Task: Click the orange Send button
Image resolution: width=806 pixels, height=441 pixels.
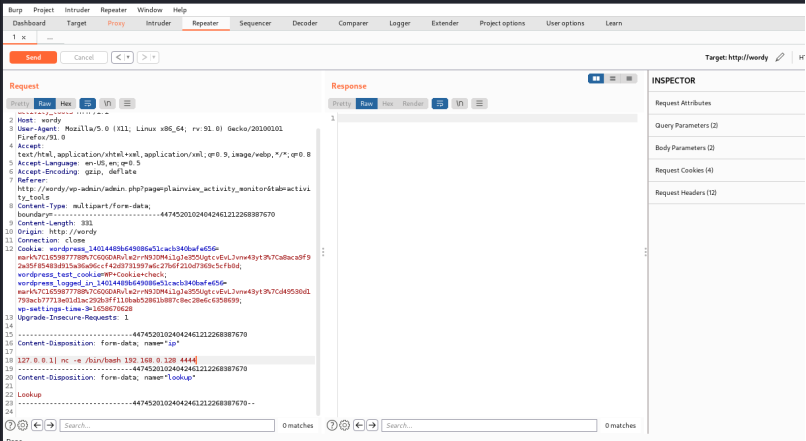Action: (33, 58)
